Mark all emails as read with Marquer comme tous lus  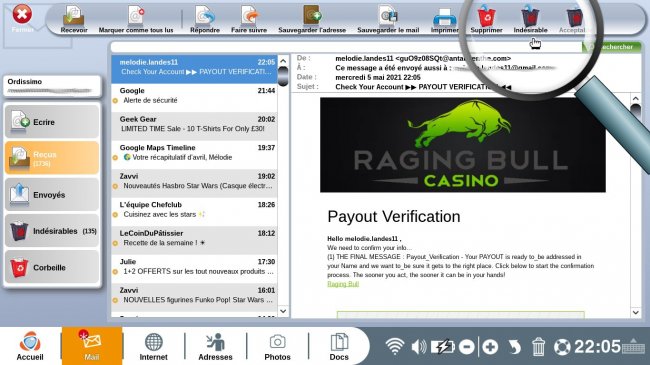point(136,19)
